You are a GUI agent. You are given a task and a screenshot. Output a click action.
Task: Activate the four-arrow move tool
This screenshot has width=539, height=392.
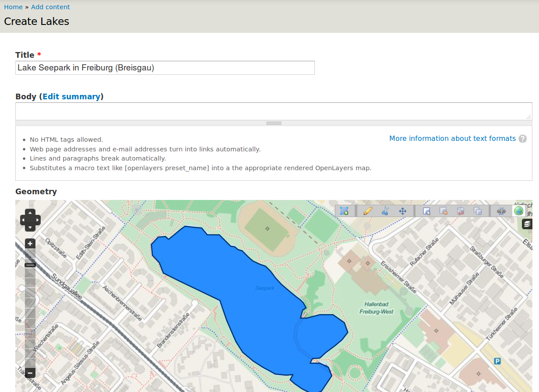point(402,211)
